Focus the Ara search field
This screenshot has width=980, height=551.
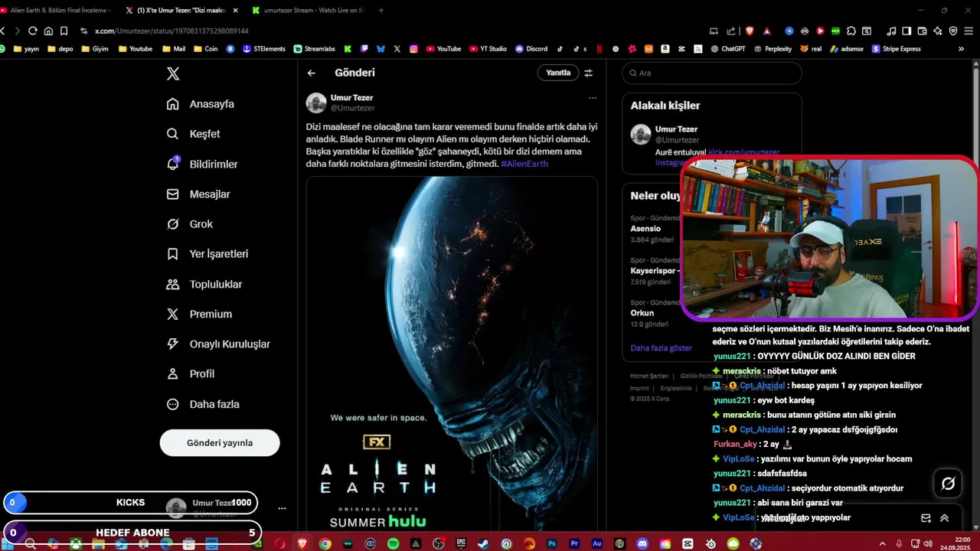[x=712, y=73]
